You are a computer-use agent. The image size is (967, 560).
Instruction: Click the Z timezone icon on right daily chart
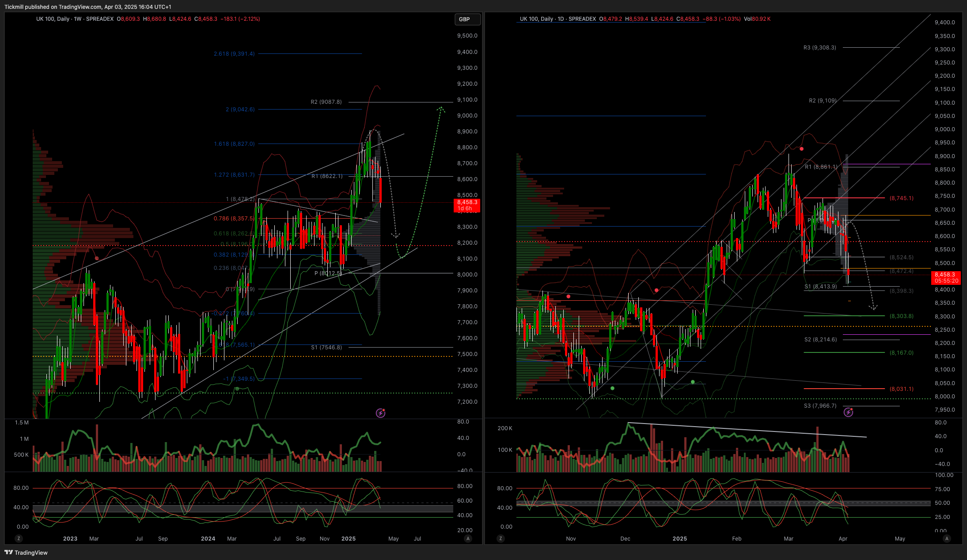501,538
